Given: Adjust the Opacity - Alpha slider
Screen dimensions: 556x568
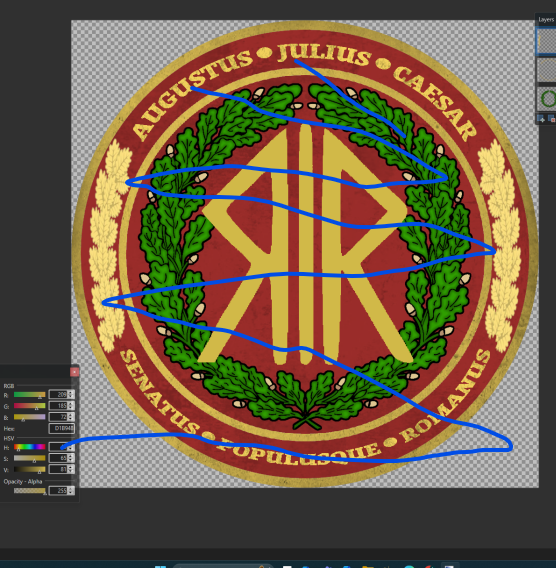Looking at the screenshot, I should [x=30, y=491].
